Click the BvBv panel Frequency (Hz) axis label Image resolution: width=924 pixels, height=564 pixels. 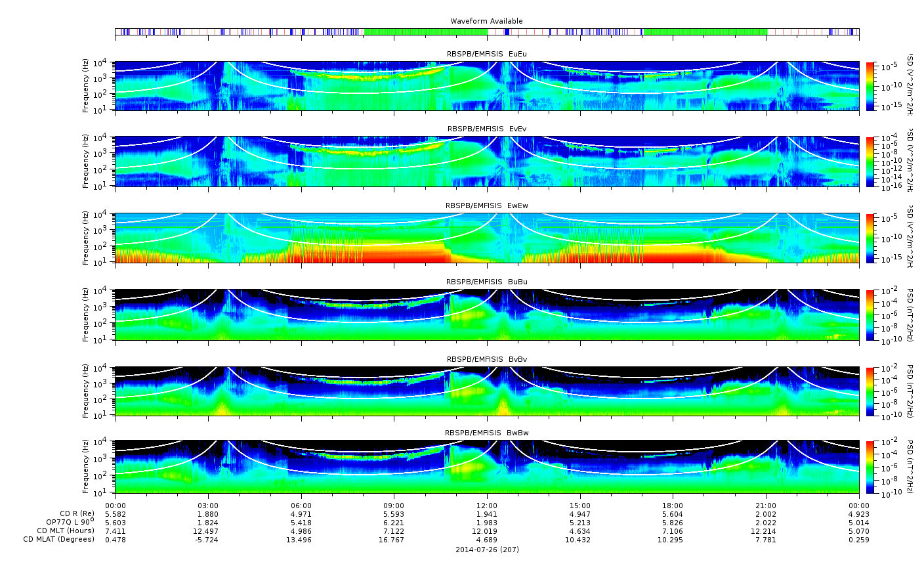point(86,392)
